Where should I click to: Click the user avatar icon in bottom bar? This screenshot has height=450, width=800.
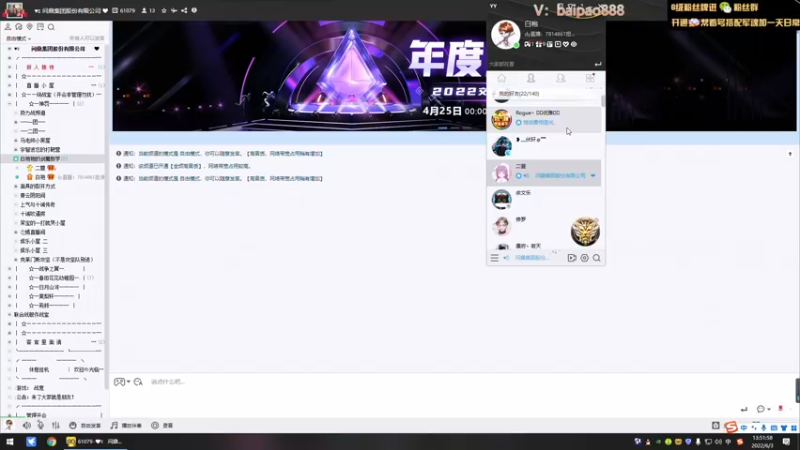(x=9, y=424)
